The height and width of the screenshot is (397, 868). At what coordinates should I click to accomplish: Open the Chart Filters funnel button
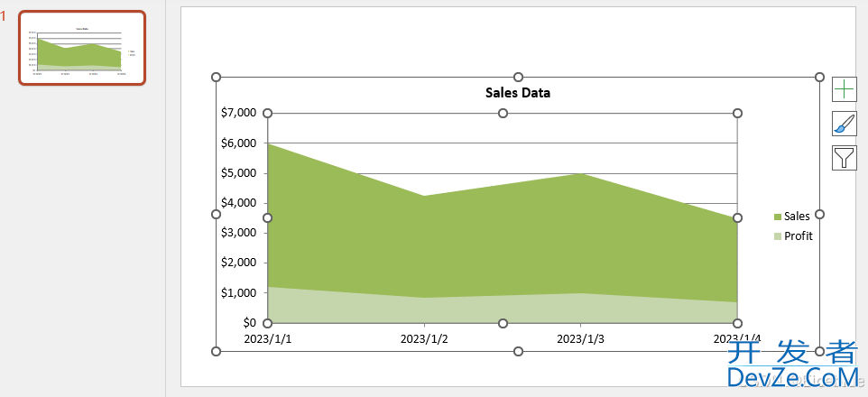844,158
